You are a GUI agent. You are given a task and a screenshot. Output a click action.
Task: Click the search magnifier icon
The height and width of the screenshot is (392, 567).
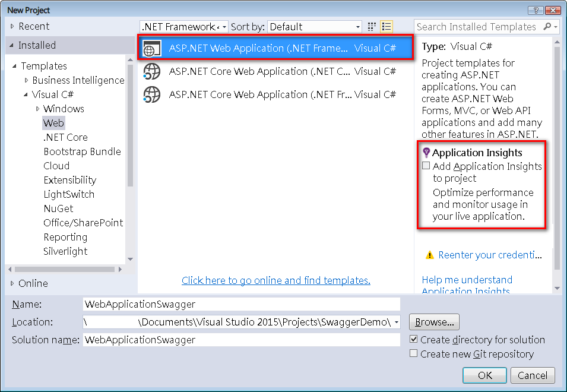click(x=547, y=26)
